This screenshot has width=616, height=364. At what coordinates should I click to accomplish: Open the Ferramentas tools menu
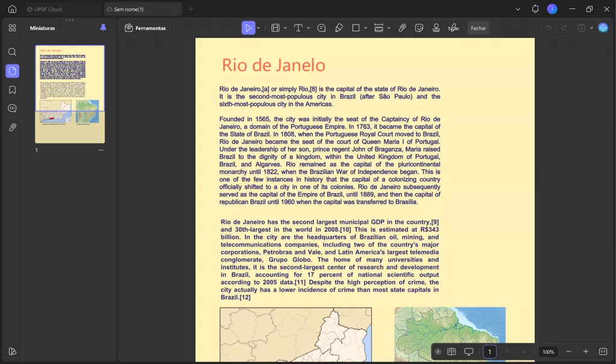pos(145,28)
